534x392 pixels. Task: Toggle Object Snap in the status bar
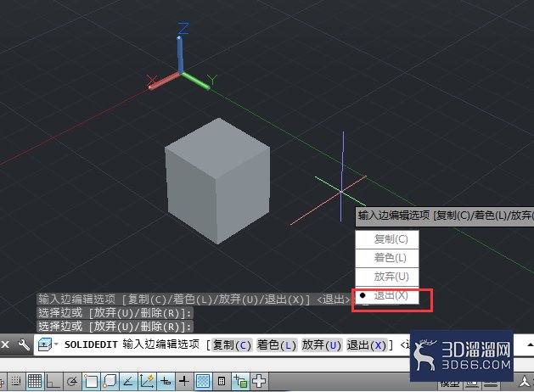point(91,381)
